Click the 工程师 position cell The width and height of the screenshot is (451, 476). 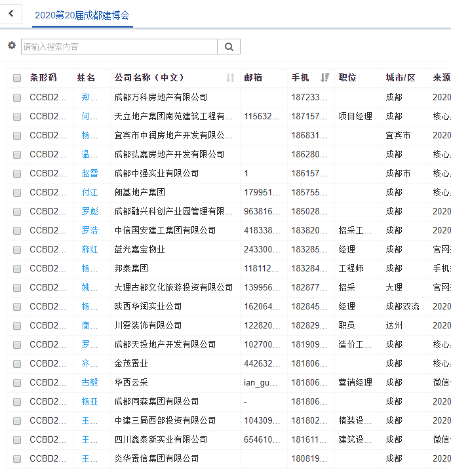[x=351, y=268]
